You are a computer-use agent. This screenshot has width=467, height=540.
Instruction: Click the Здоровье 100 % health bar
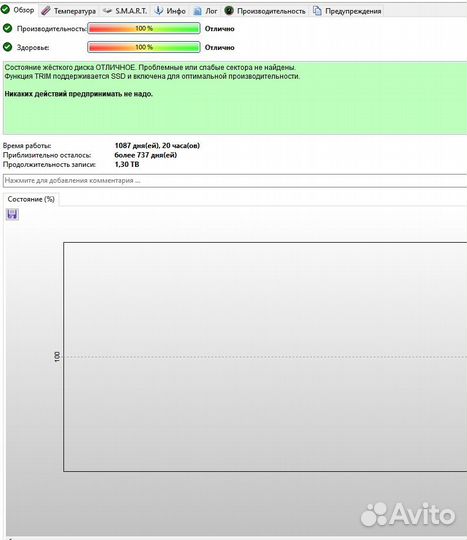tap(144, 47)
